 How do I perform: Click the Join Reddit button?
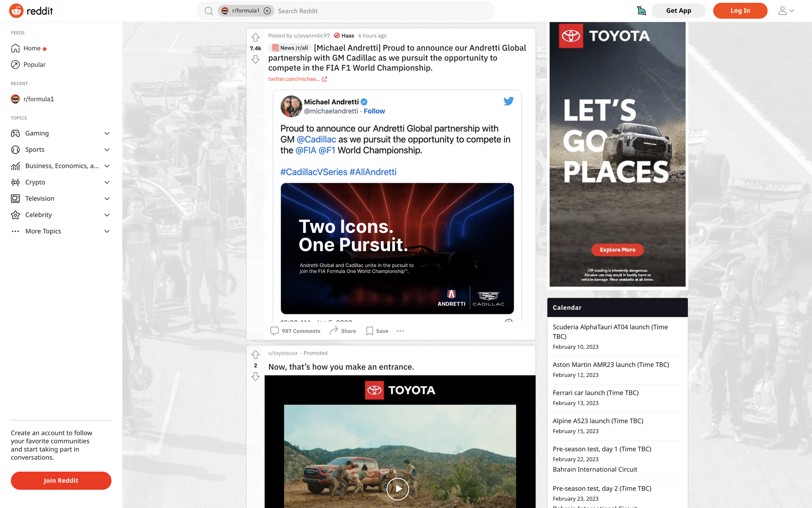click(61, 480)
